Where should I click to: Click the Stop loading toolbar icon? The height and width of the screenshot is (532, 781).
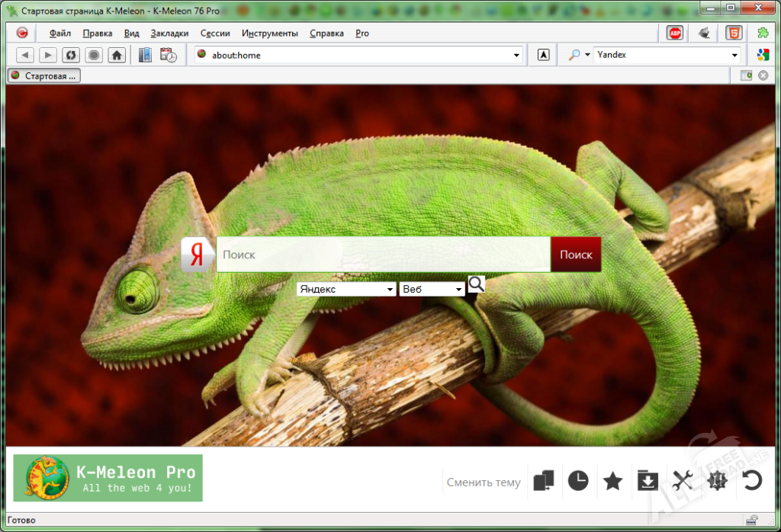point(94,55)
